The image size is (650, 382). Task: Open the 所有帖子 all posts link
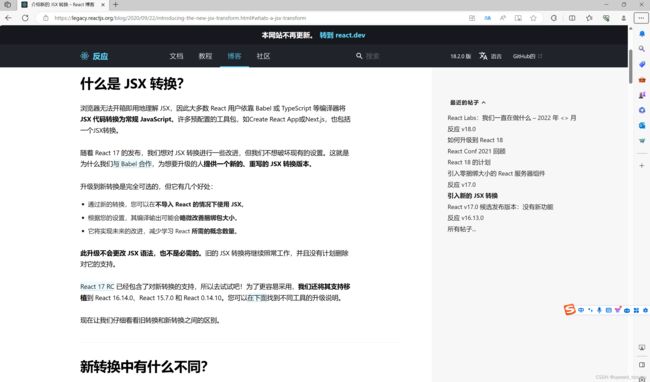coord(461,229)
